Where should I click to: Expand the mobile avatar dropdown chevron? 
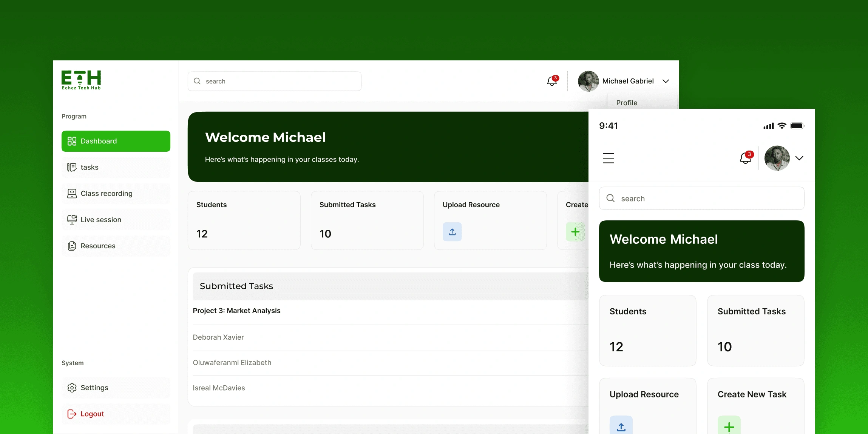[799, 158]
